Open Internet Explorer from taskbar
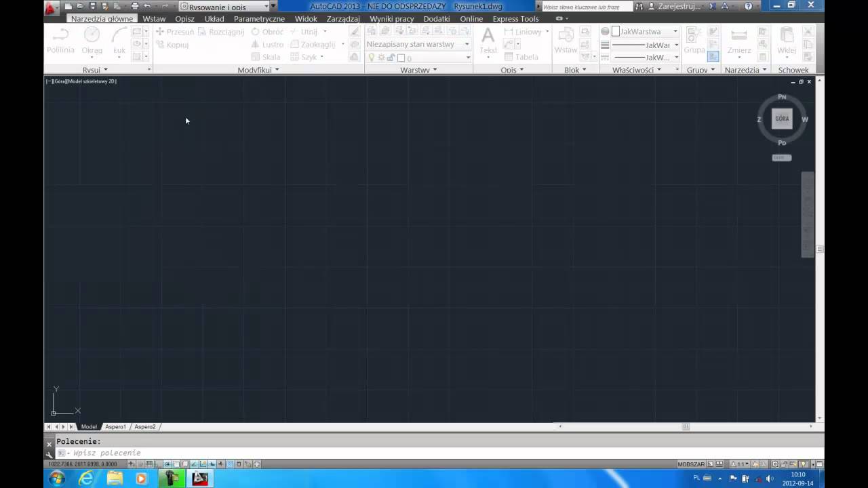 (x=86, y=479)
